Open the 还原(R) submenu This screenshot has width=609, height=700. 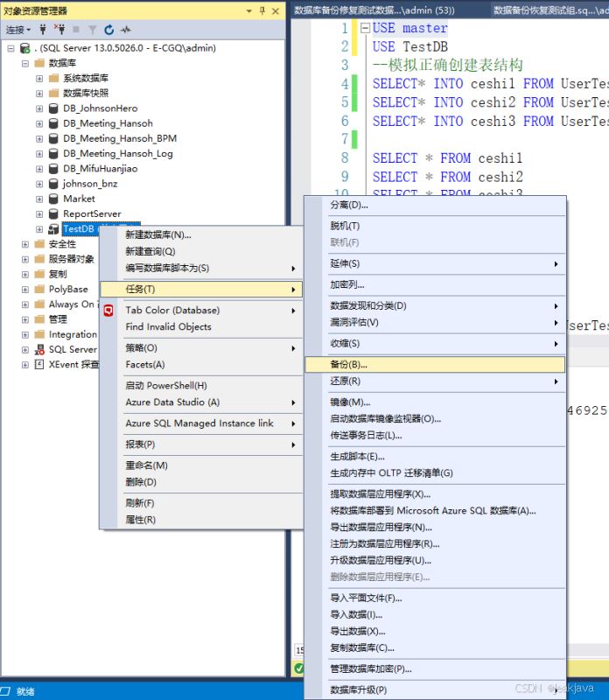(x=436, y=381)
